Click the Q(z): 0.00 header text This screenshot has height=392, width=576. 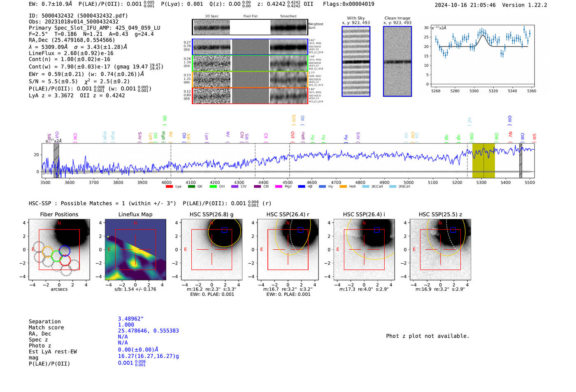230,4
